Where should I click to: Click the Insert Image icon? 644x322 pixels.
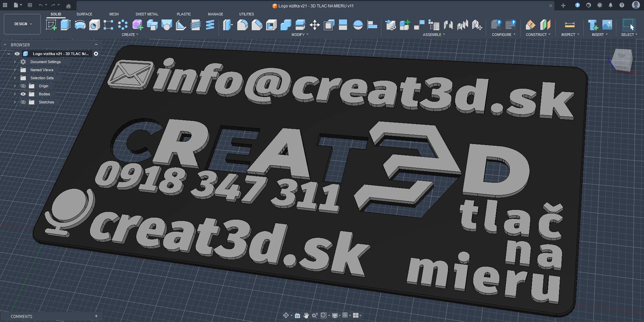tap(607, 25)
